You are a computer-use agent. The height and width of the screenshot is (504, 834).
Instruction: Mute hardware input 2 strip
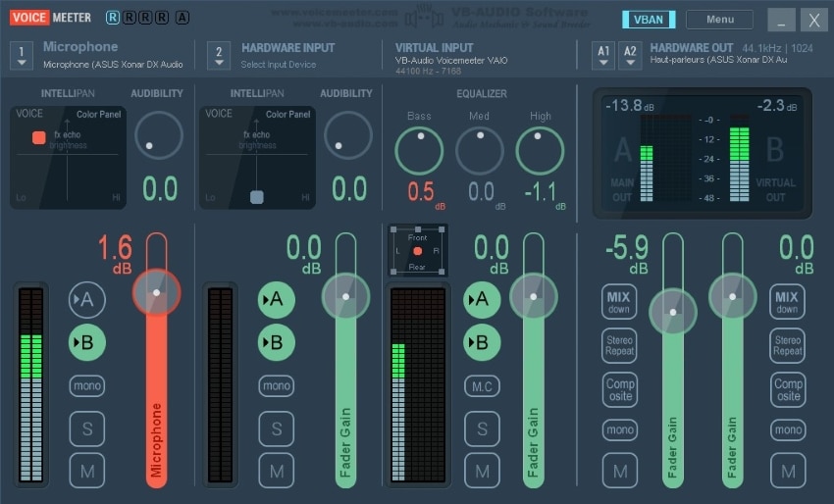click(x=277, y=471)
